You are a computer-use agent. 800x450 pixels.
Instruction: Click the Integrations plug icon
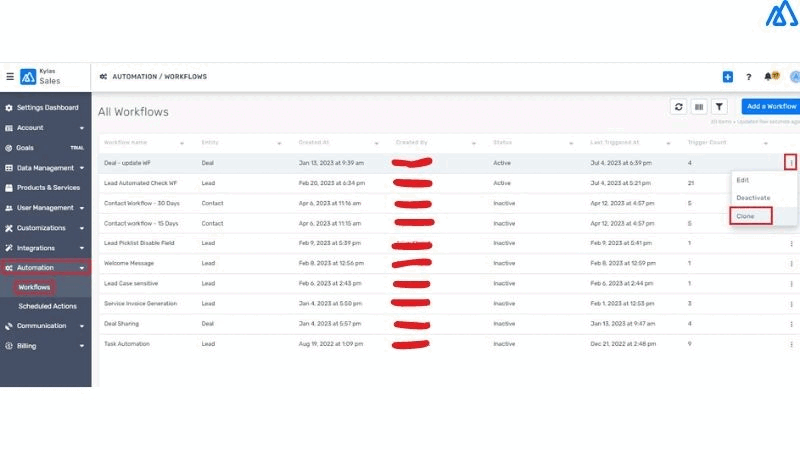coord(9,248)
